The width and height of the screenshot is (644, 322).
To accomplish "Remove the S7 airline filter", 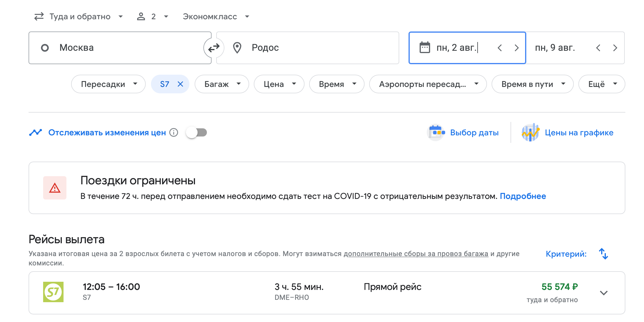I will point(180,84).
